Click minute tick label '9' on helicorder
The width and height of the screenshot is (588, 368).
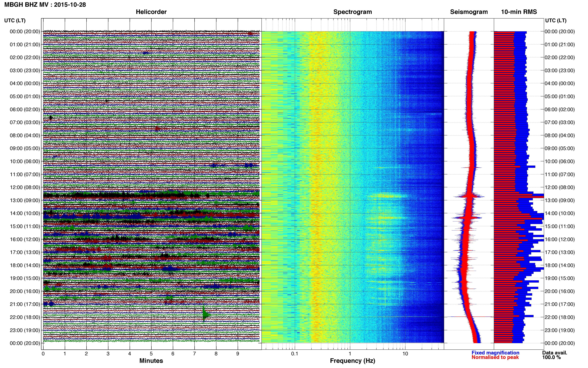click(238, 354)
